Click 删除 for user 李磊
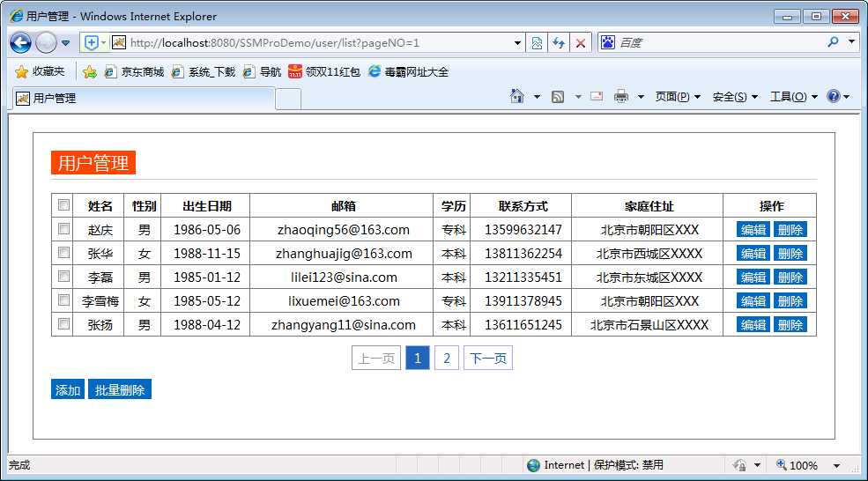The width and height of the screenshot is (868, 481). tap(790, 277)
